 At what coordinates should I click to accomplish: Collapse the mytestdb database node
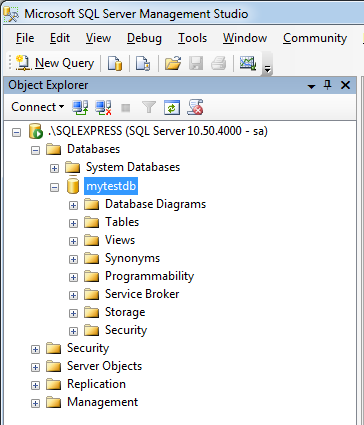pyautogui.click(x=54, y=187)
